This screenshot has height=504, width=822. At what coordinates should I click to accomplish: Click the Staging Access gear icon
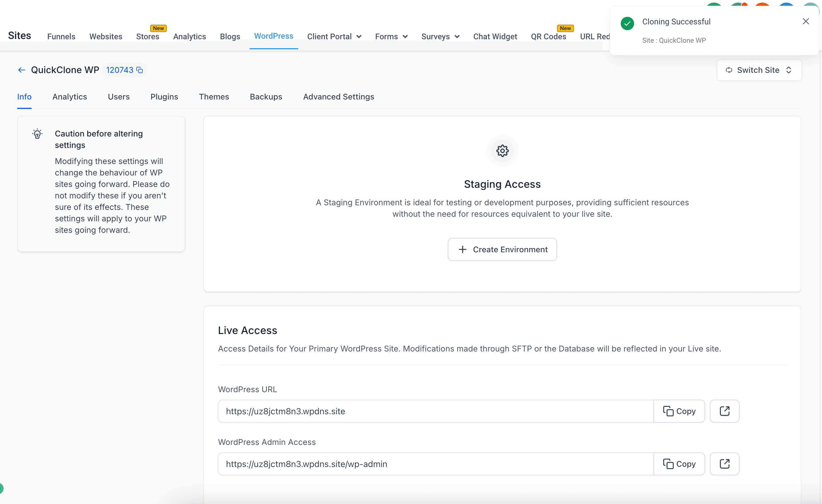coord(502,151)
